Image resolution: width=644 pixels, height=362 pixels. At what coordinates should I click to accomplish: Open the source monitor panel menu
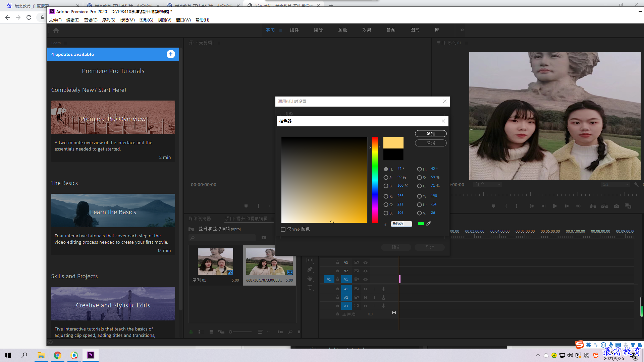tap(219, 43)
